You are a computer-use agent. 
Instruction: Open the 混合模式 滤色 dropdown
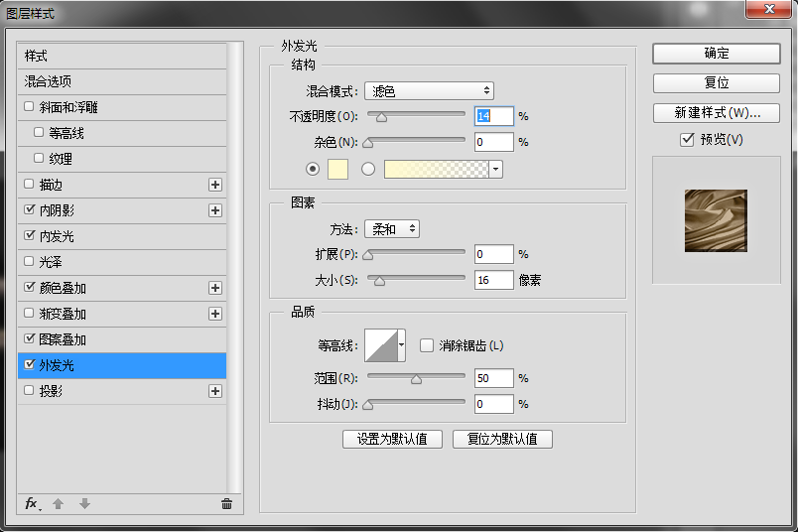429,91
